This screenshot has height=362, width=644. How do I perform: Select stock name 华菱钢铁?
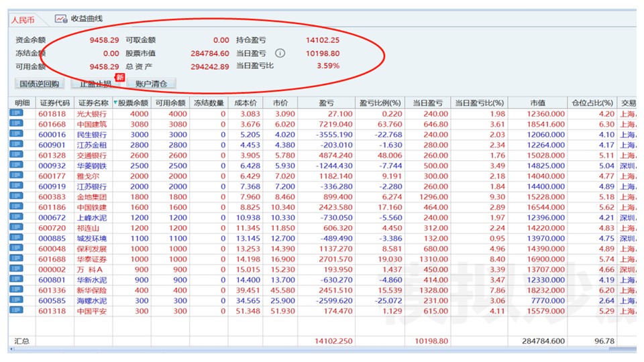click(x=92, y=166)
